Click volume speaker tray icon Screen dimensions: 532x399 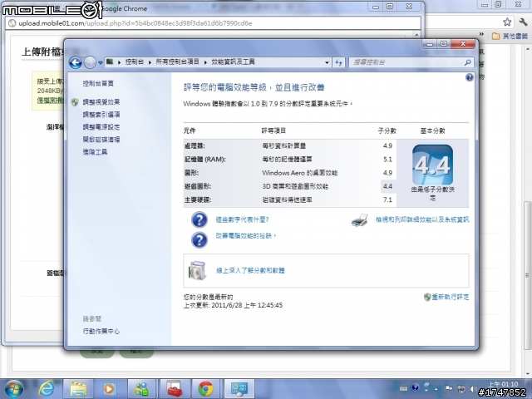[x=474, y=389]
